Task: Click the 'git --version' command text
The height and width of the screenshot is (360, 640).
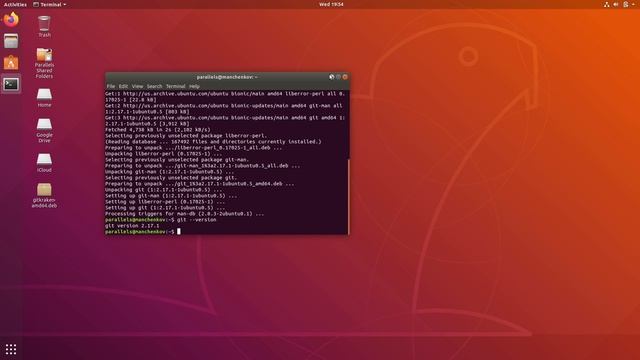Action: 197,220
